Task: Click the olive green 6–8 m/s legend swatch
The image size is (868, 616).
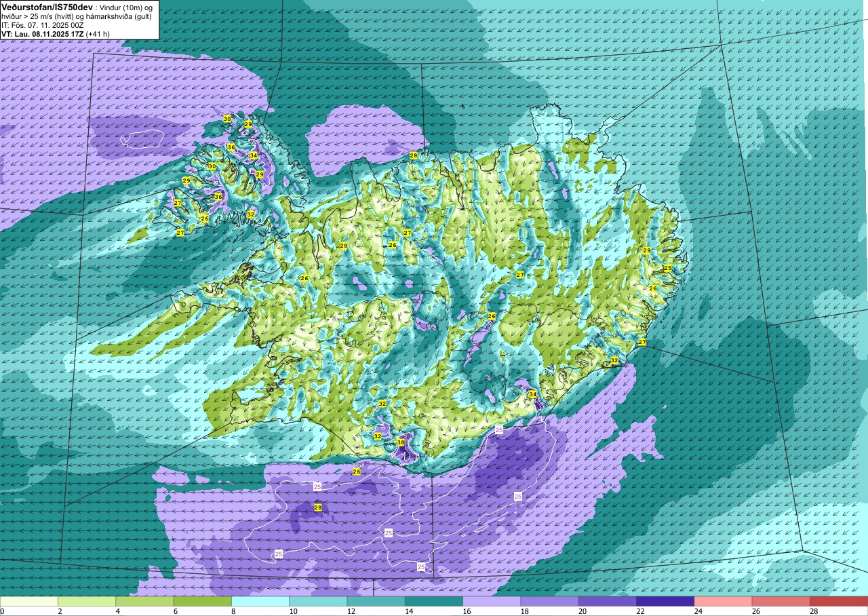Action: [202, 601]
